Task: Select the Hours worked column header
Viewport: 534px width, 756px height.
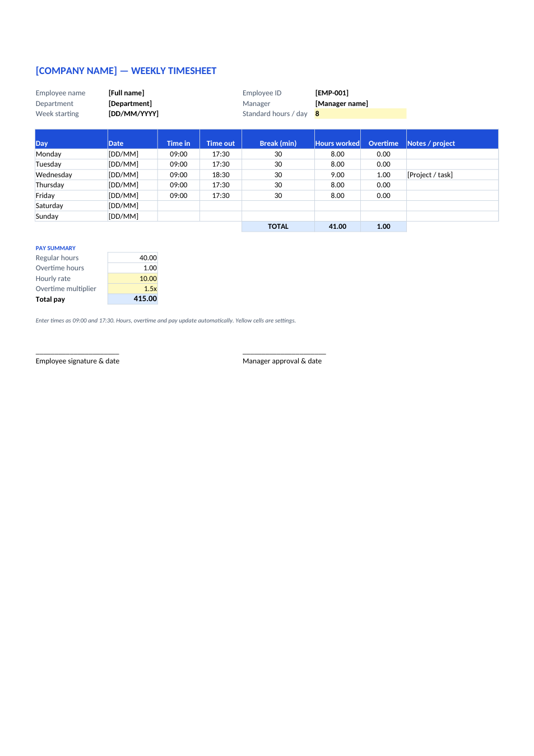Action: 337,139
